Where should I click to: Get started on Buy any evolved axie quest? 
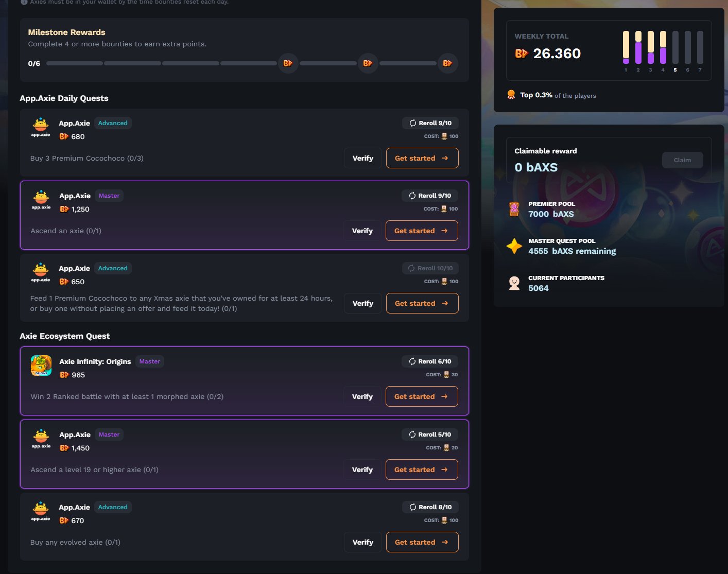(422, 542)
